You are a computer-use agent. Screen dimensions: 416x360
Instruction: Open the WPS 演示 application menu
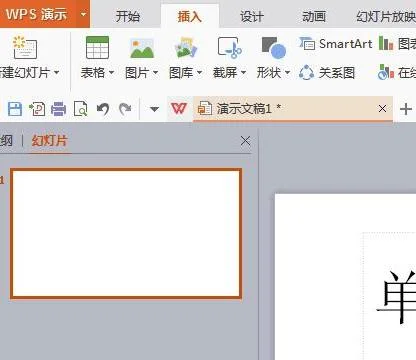(37, 14)
